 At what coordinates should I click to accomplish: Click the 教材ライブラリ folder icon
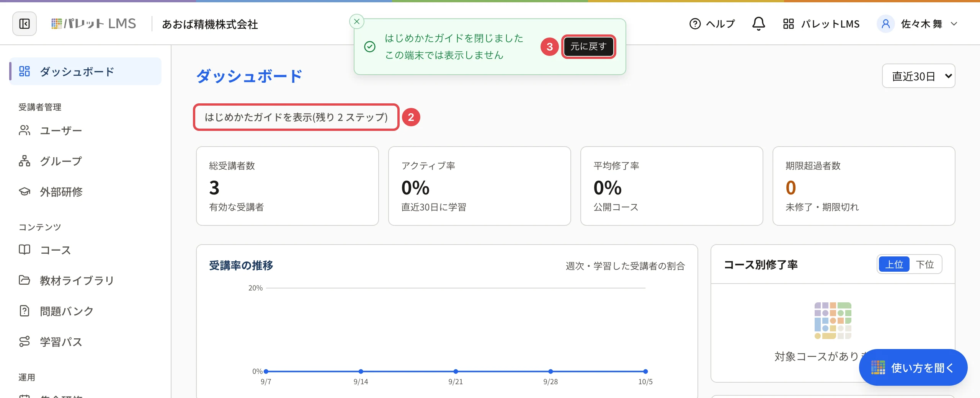[x=24, y=280]
